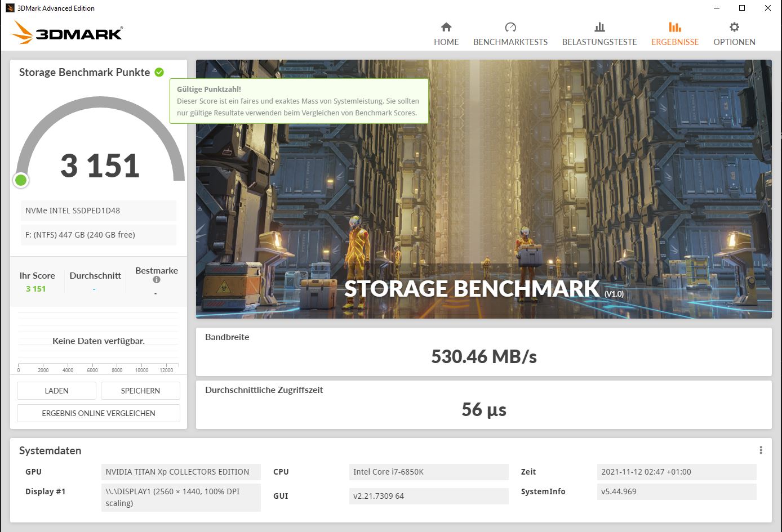Click green dot on score gauge
The height and width of the screenshot is (532, 782).
[21, 180]
